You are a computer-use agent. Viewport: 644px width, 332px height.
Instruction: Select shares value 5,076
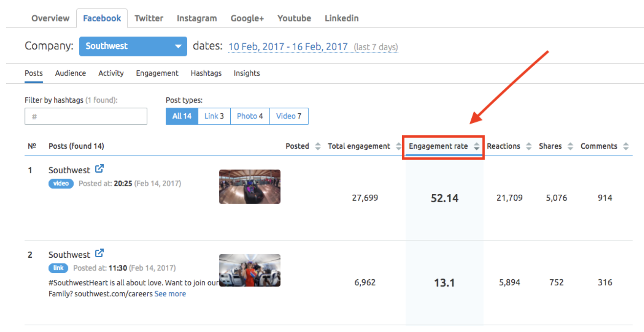coord(557,198)
